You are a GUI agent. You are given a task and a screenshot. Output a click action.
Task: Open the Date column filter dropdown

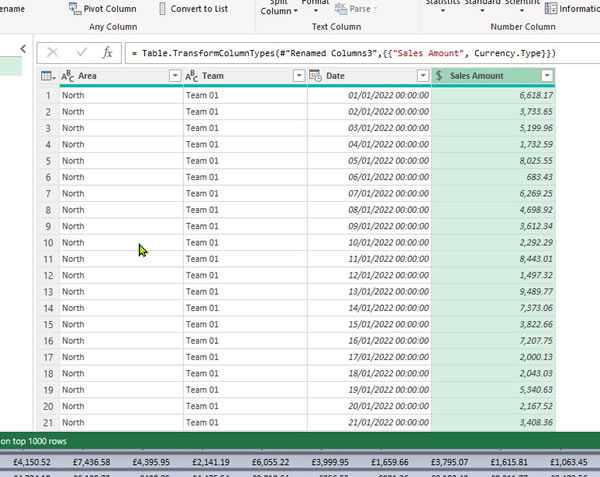tap(421, 76)
